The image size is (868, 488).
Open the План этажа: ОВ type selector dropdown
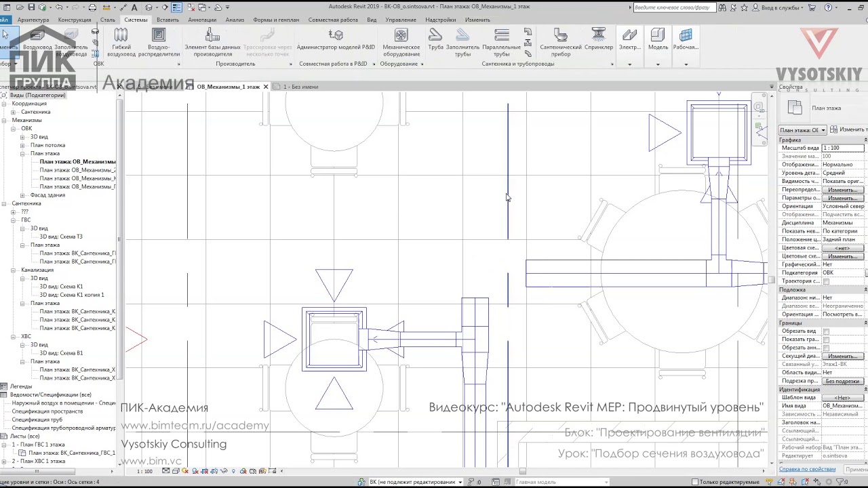coord(802,130)
